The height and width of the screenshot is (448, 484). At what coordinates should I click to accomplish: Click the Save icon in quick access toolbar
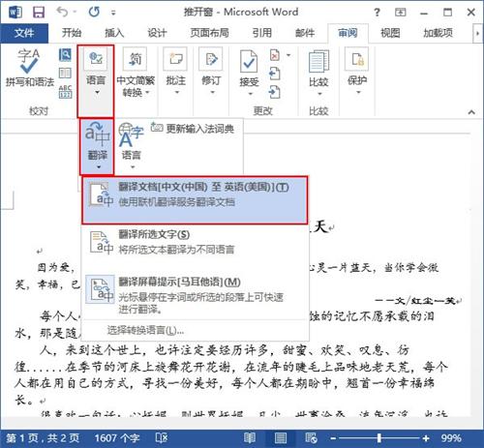point(39,13)
